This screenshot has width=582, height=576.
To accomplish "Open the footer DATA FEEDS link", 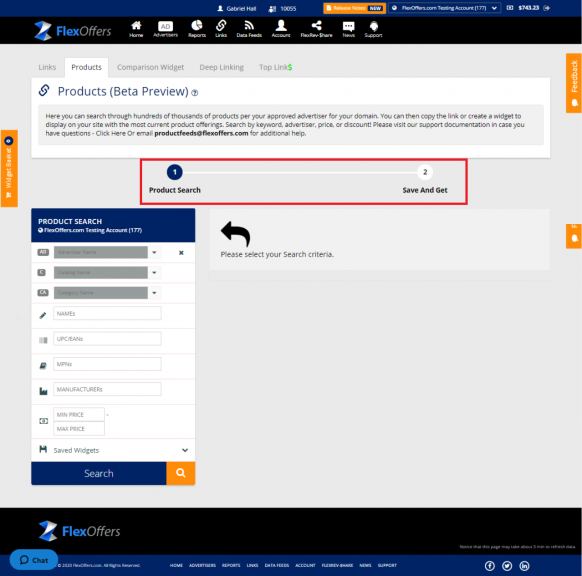I will [x=277, y=565].
